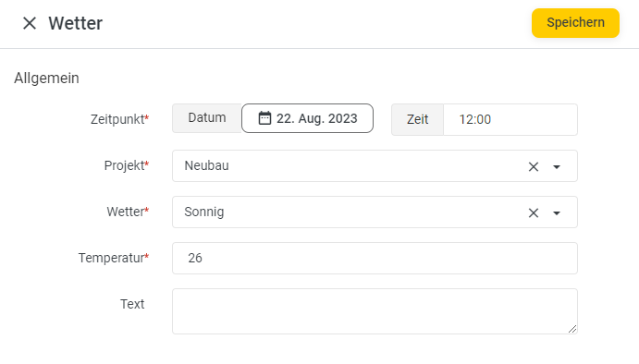Click the Wetter dialog title
Image resolution: width=639 pixels, height=364 pixels.
[76, 23]
